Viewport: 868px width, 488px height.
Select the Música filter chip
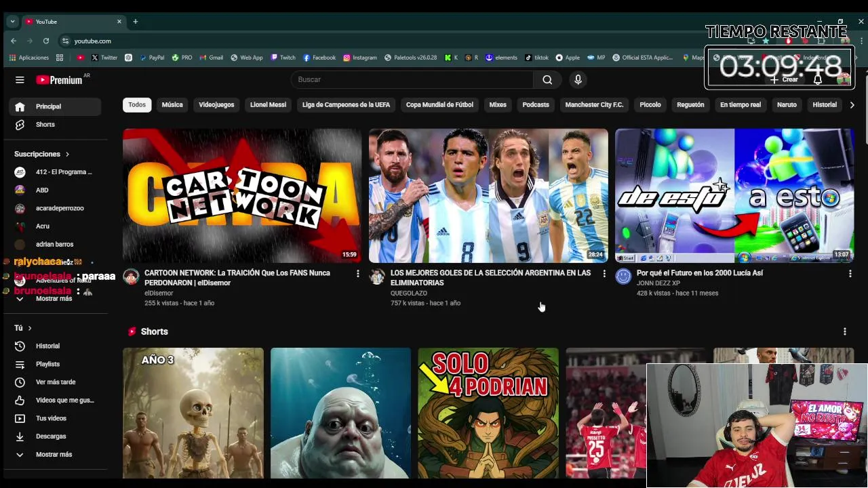tap(172, 105)
